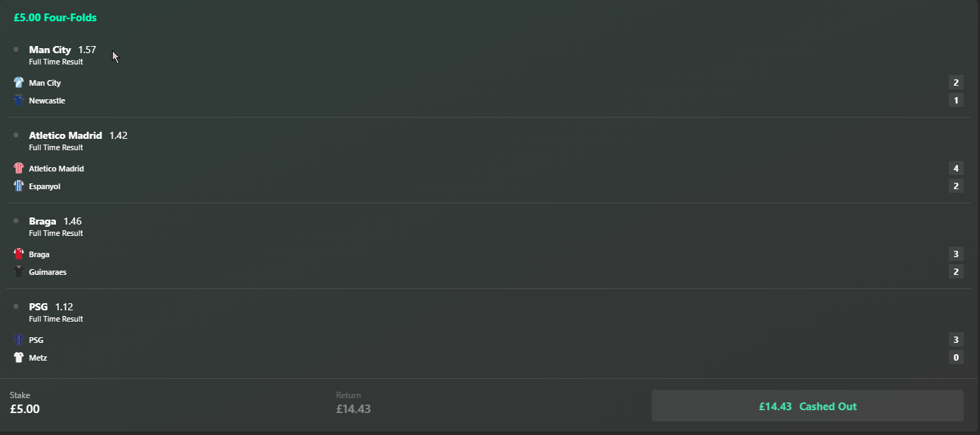
Task: Click the Guimaraes black shirt icon
Action: click(x=18, y=272)
